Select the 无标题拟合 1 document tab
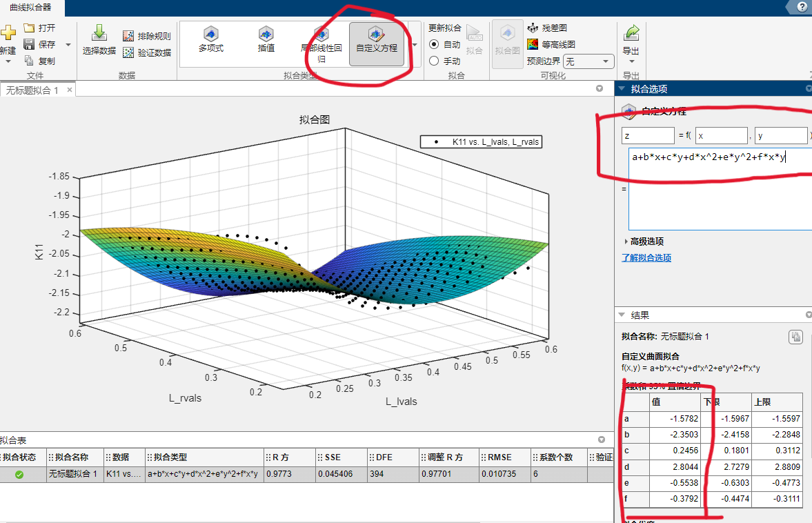 [x=33, y=90]
